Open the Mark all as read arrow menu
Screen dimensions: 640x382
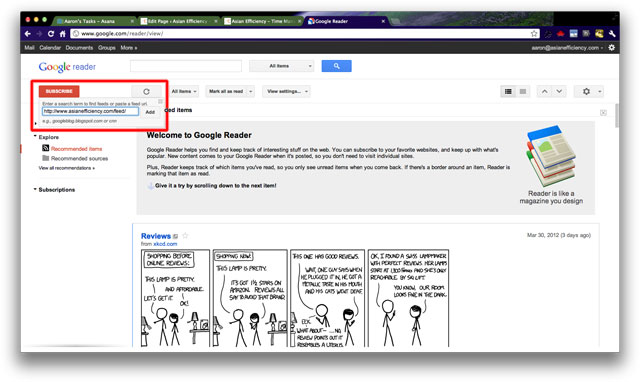[x=251, y=91]
